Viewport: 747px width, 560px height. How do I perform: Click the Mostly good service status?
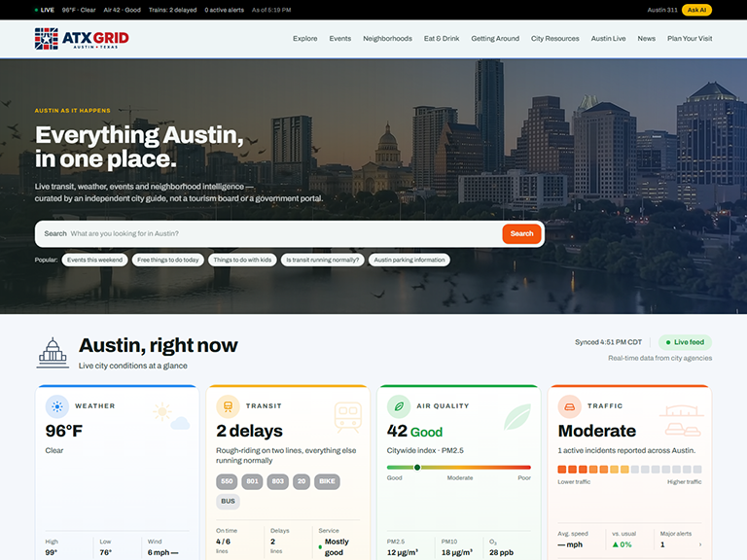pos(337,547)
